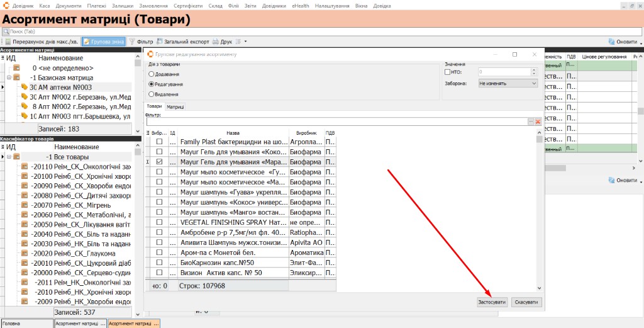Click the Скасувати button
644x328 pixels.
(526, 302)
